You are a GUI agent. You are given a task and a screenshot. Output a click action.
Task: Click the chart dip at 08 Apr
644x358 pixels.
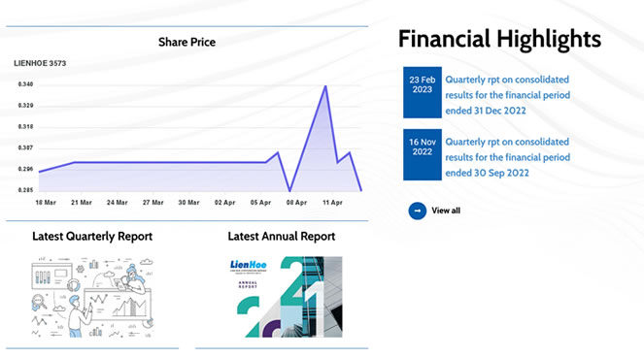(x=290, y=190)
